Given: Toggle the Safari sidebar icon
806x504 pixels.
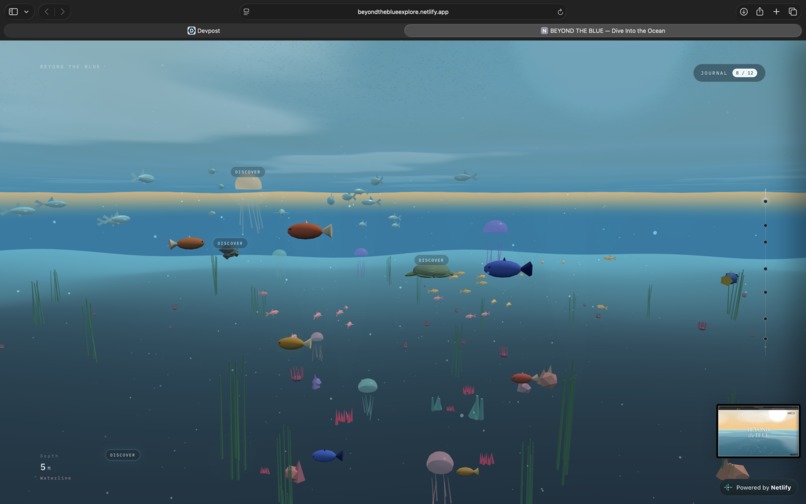Looking at the screenshot, I should 13,11.
